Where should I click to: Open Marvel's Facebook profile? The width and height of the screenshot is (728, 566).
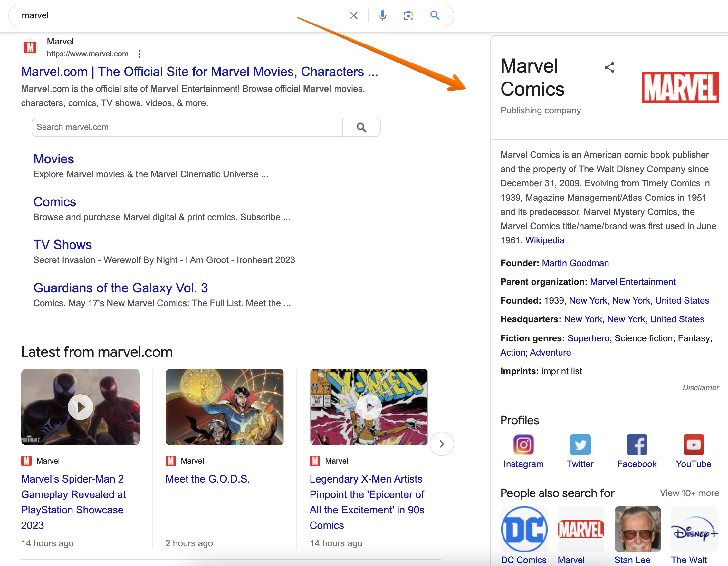pyautogui.click(x=637, y=444)
